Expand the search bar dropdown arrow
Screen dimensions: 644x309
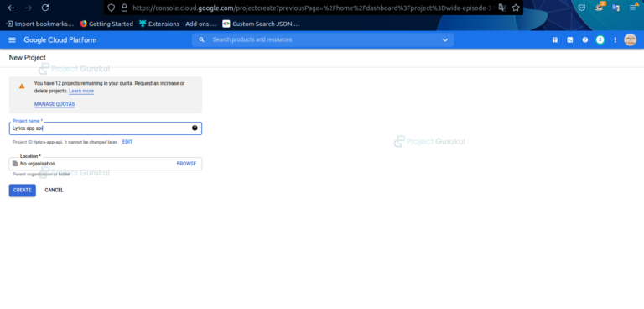444,40
